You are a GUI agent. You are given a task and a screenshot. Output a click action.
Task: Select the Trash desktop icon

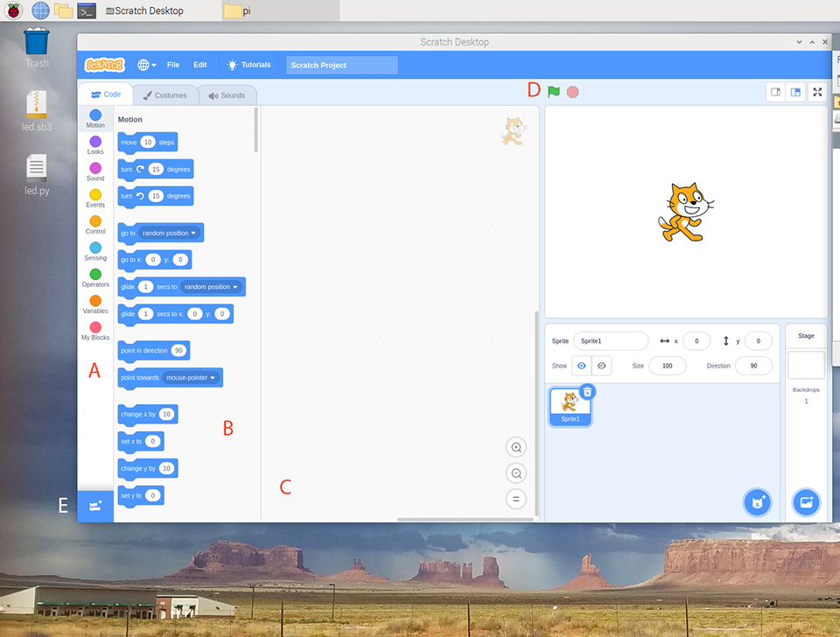pos(37,48)
